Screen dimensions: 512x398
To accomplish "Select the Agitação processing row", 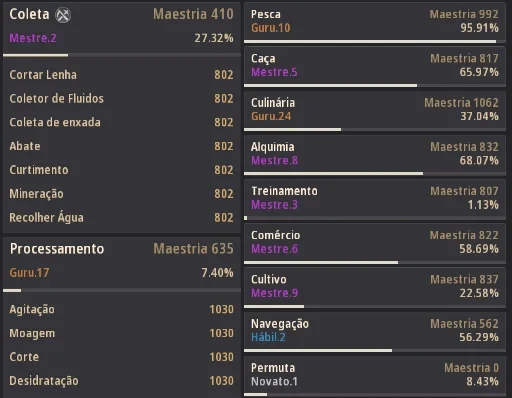I will click(121, 309).
